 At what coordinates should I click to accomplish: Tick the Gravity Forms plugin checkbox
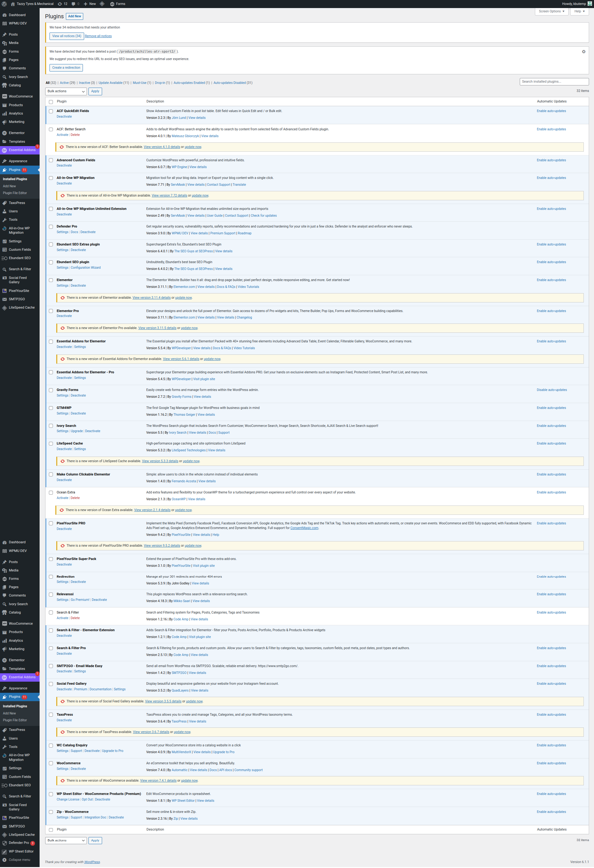coord(51,390)
